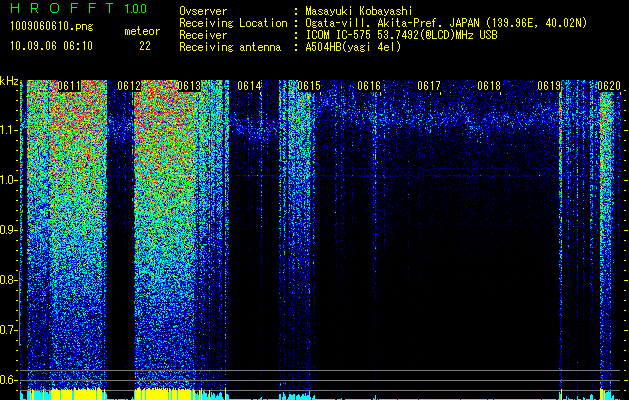Click the 0611 time marker

[x=69, y=86]
